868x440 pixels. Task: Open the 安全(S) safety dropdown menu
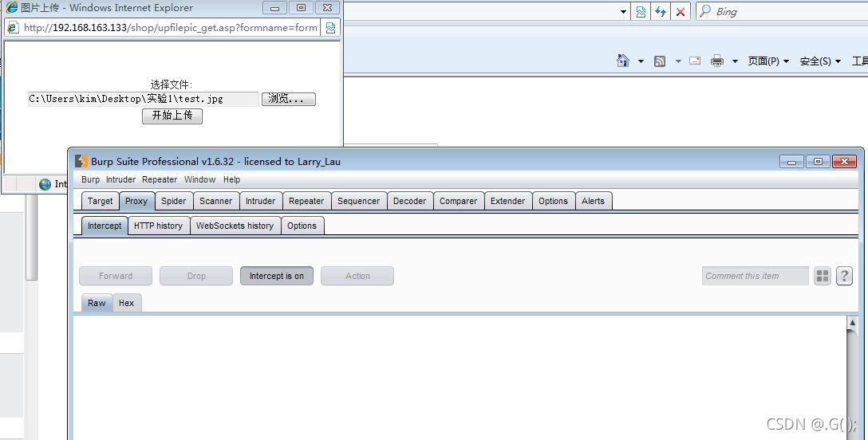[820, 61]
